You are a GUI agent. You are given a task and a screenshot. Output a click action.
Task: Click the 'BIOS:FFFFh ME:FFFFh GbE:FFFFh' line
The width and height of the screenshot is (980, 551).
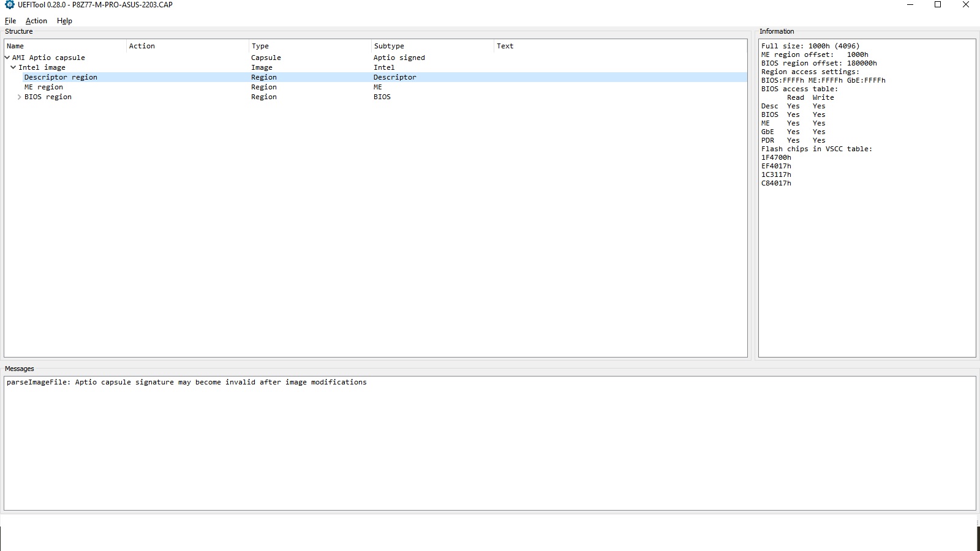(x=823, y=80)
